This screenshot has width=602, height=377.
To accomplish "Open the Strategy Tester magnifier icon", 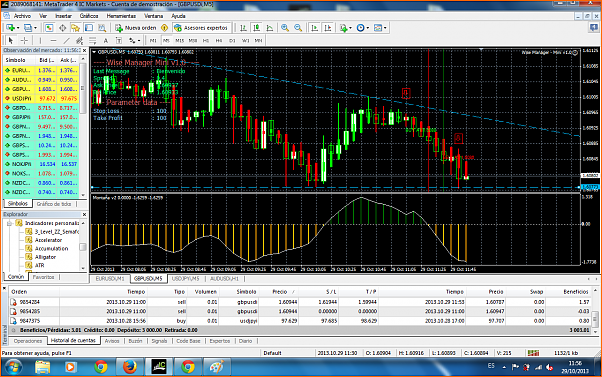I will coord(102,28).
